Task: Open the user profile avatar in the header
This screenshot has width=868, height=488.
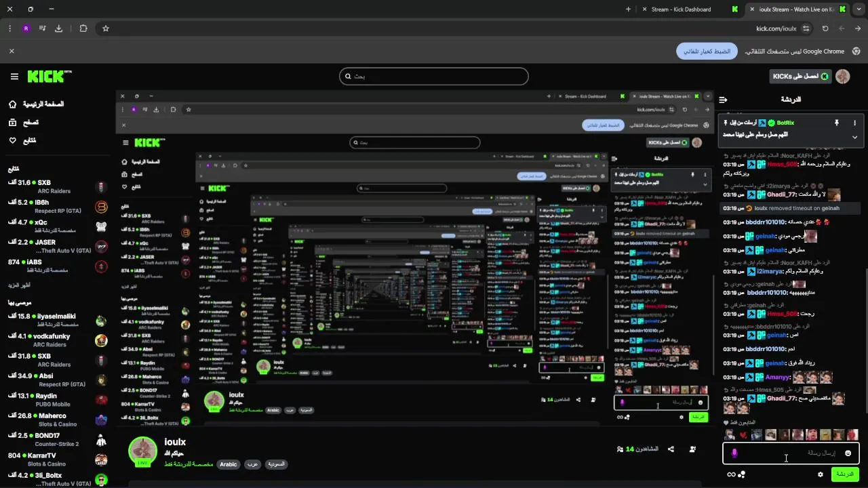Action: (x=843, y=77)
